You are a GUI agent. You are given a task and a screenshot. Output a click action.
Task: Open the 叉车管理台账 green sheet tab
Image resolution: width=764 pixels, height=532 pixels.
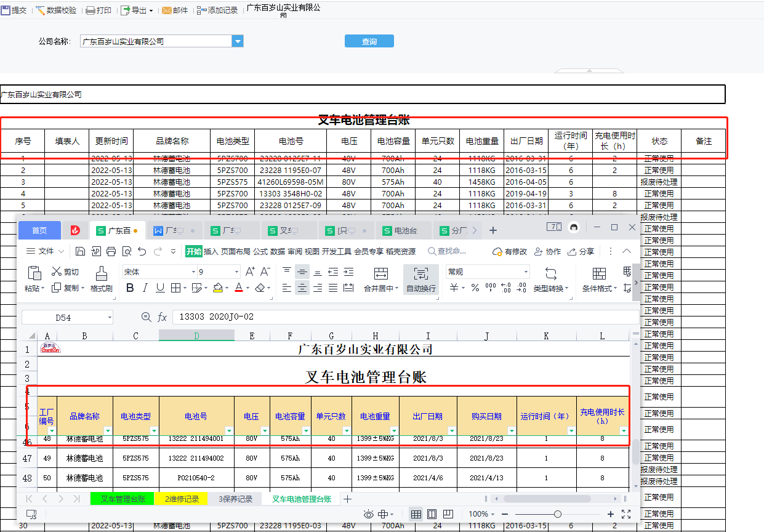coord(123,499)
